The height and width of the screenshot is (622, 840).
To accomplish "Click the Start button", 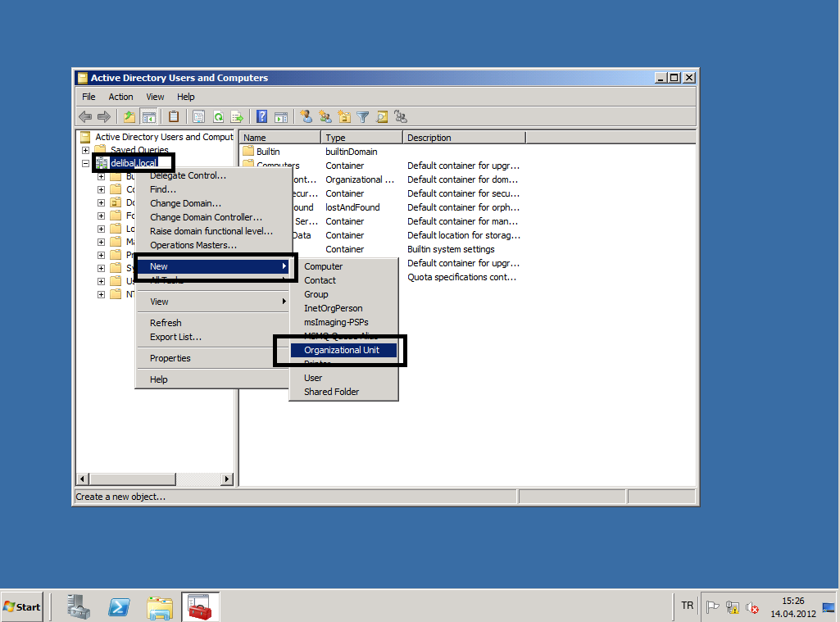I will click(x=22, y=607).
